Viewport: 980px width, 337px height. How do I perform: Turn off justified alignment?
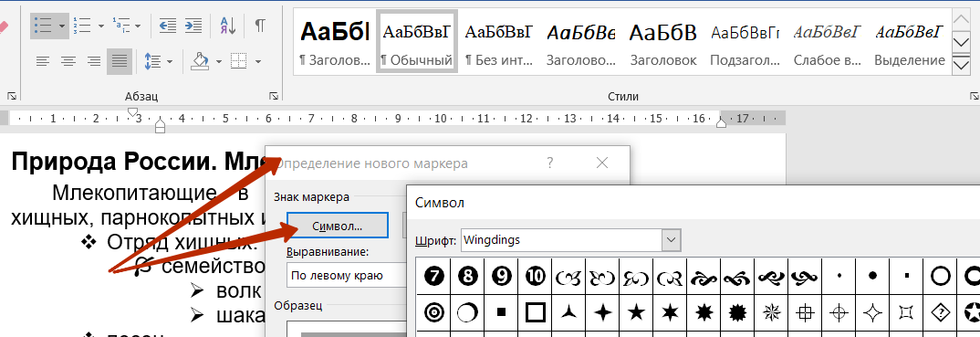coord(120,61)
